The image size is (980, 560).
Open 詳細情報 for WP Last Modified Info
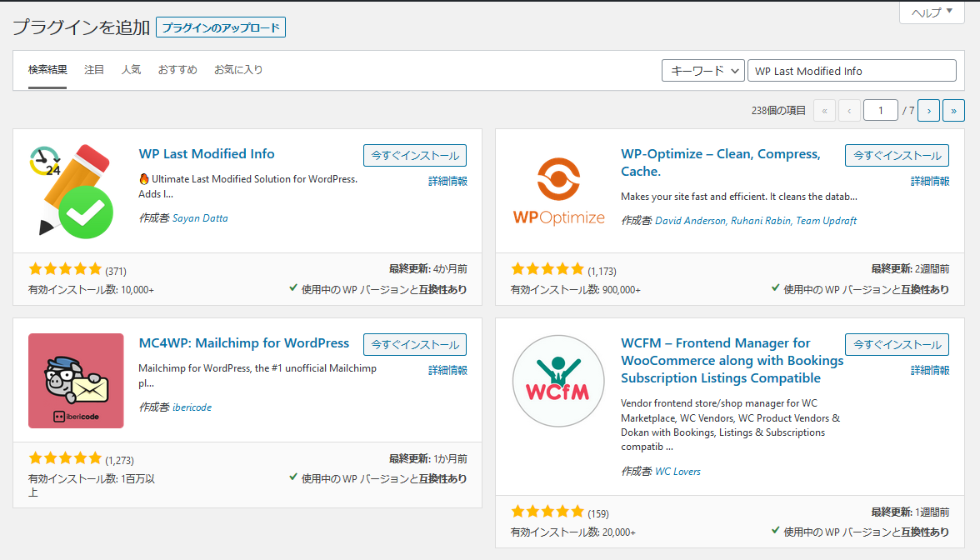pyautogui.click(x=447, y=182)
